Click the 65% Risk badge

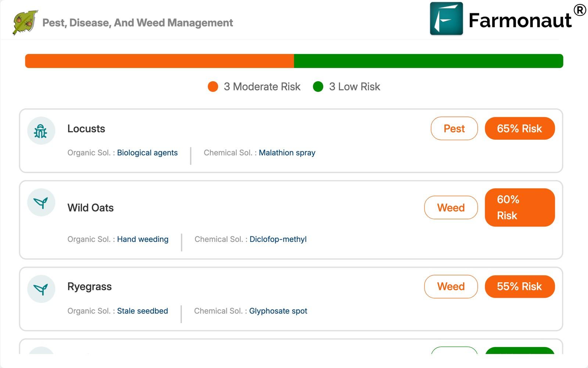pos(520,129)
